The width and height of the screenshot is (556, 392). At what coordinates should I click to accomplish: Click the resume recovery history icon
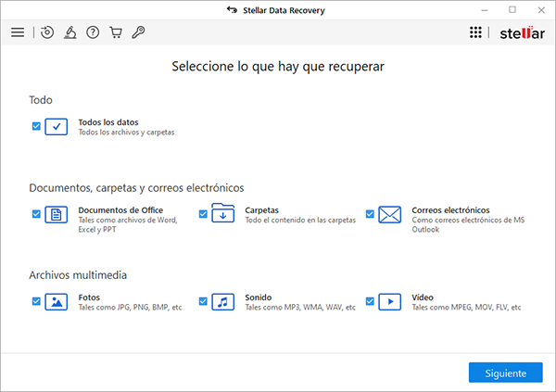[47, 32]
